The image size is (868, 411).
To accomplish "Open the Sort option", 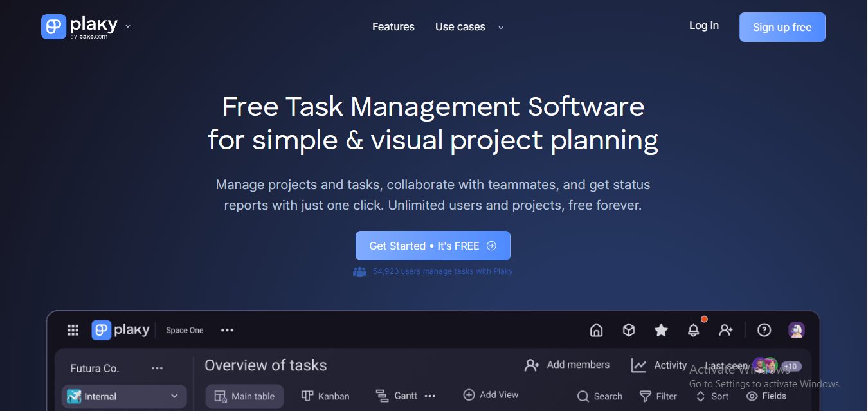I will click(x=712, y=396).
